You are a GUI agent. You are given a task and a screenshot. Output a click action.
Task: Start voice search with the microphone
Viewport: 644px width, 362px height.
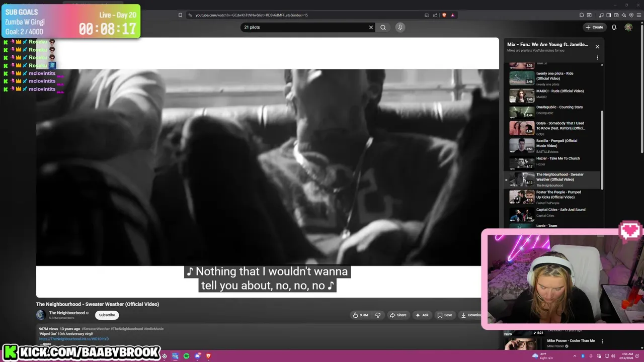400,27
